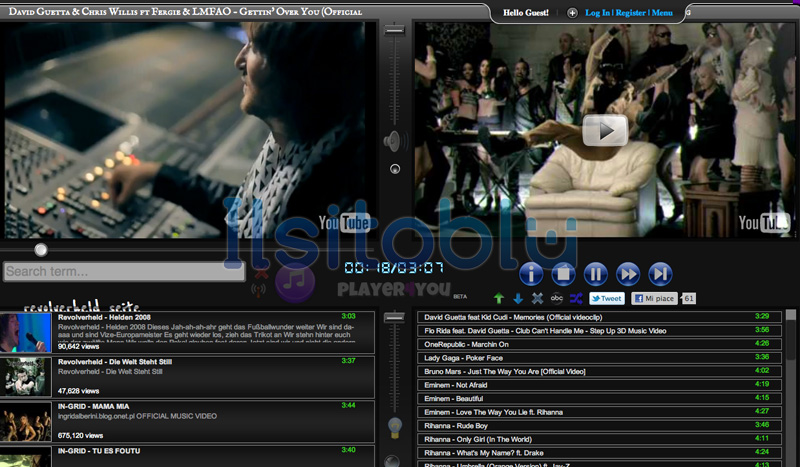Mute sound using the speaker icon
800x467 pixels.
(395, 141)
